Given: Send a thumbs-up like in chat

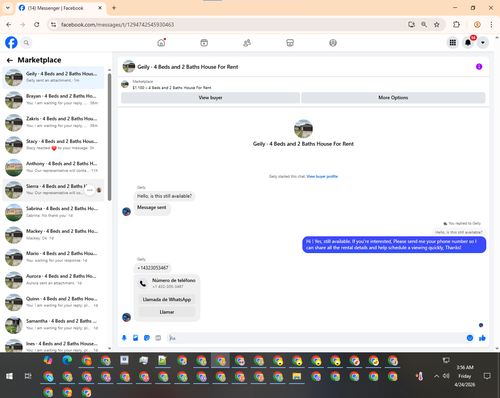Looking at the screenshot, I should [x=482, y=338].
